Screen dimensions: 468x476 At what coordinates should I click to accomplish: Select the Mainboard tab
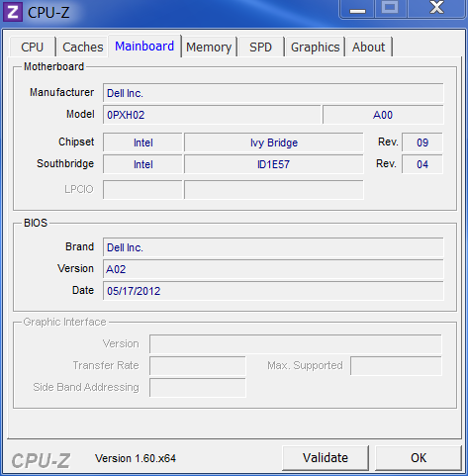[144, 47]
